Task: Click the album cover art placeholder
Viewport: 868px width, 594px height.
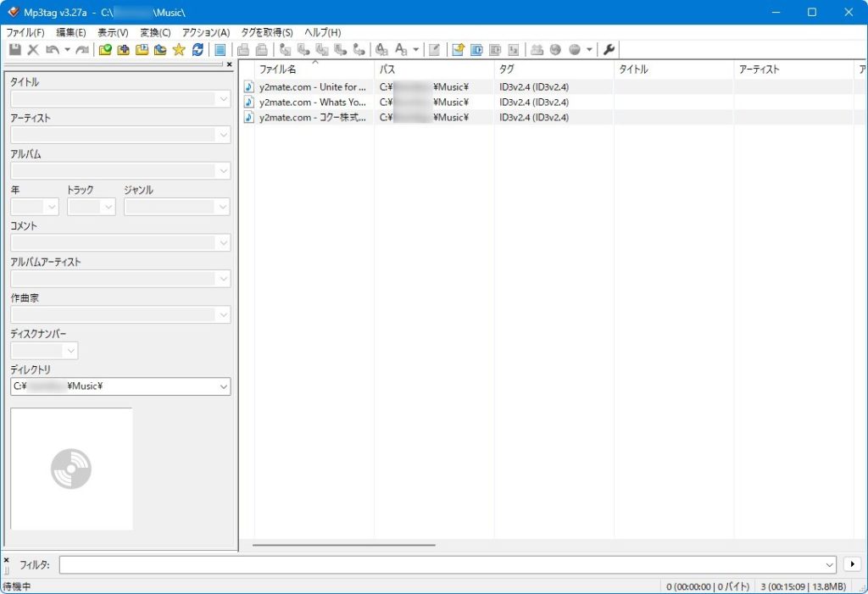Action: pos(71,469)
